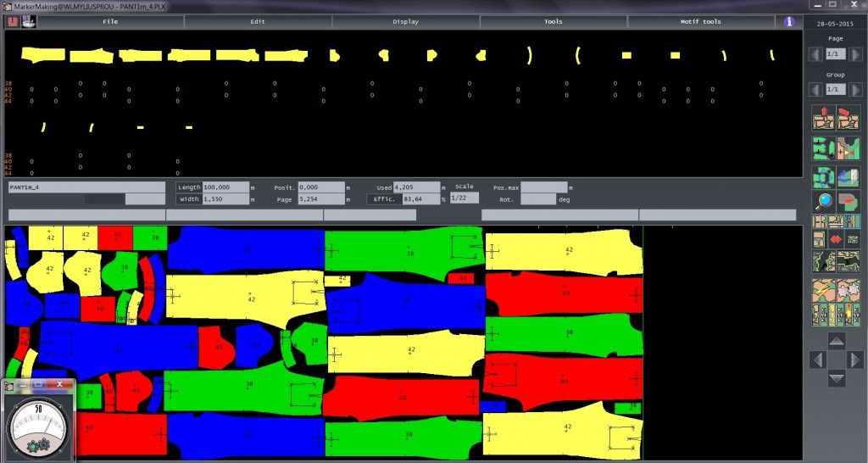Open the Display menu
Image resolution: width=868 pixels, height=463 pixels.
point(405,21)
